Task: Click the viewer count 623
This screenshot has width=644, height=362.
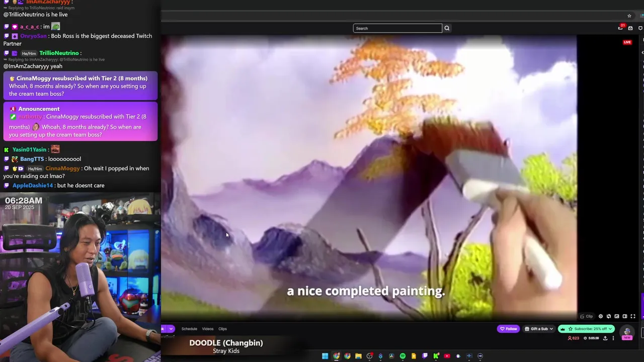Action: (x=574, y=338)
